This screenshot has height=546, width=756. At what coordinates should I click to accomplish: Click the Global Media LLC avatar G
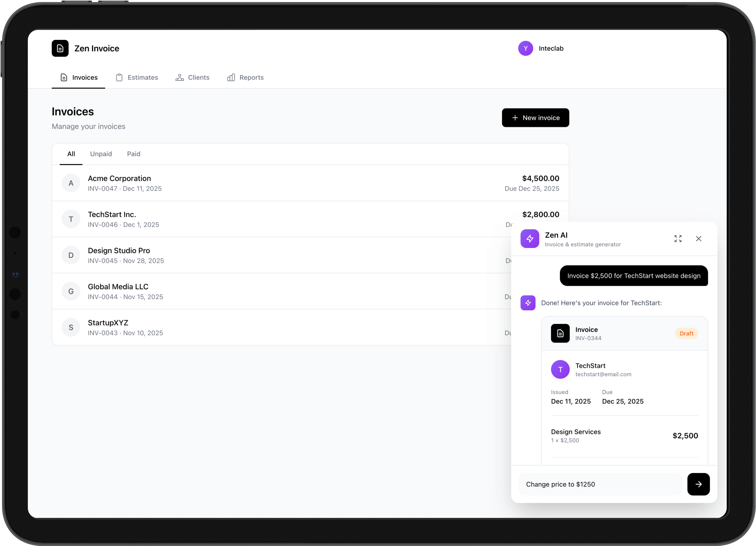coord(71,291)
